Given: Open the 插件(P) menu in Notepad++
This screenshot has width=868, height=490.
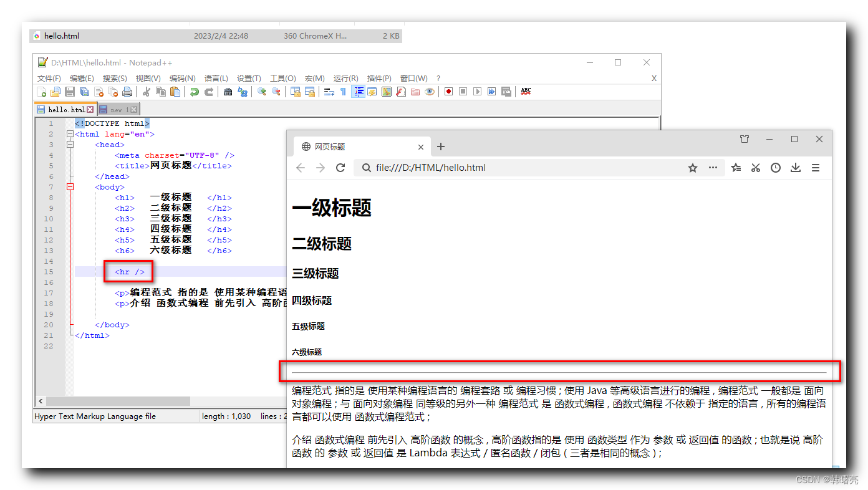Looking at the screenshot, I should coord(379,78).
